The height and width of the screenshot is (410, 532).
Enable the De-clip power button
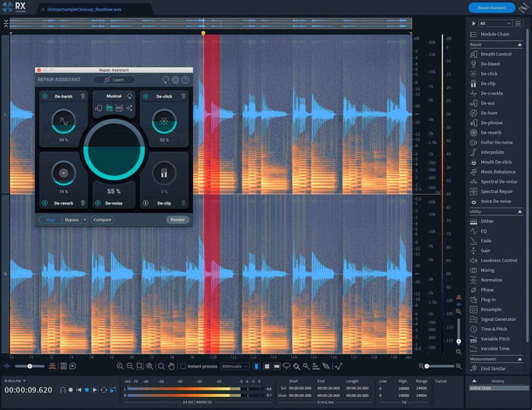[146, 203]
